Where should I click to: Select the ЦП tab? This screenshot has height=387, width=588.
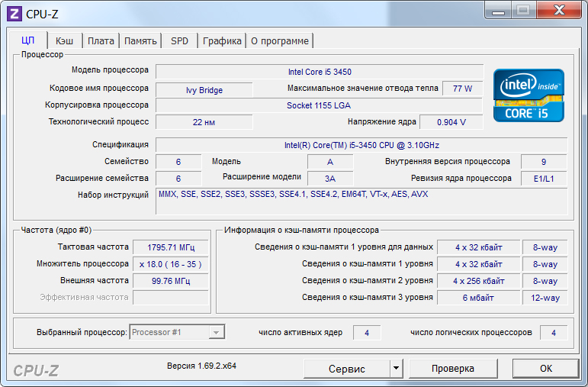pos(28,40)
